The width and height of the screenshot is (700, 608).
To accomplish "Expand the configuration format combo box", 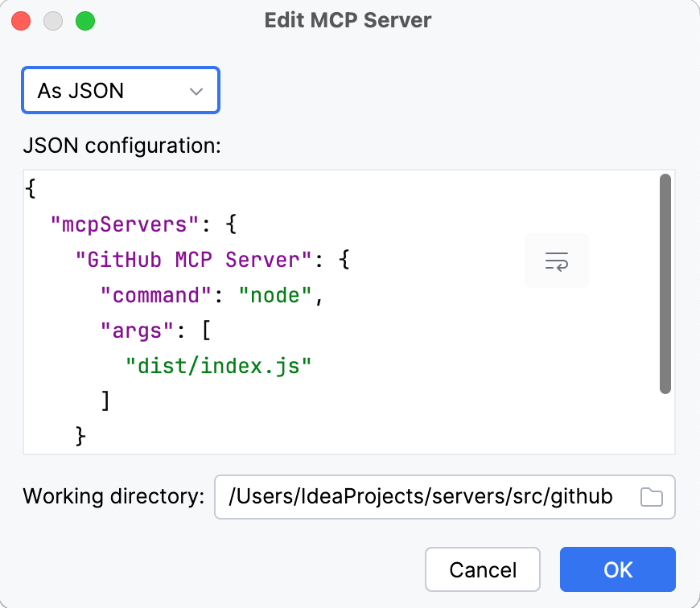I will [x=120, y=90].
